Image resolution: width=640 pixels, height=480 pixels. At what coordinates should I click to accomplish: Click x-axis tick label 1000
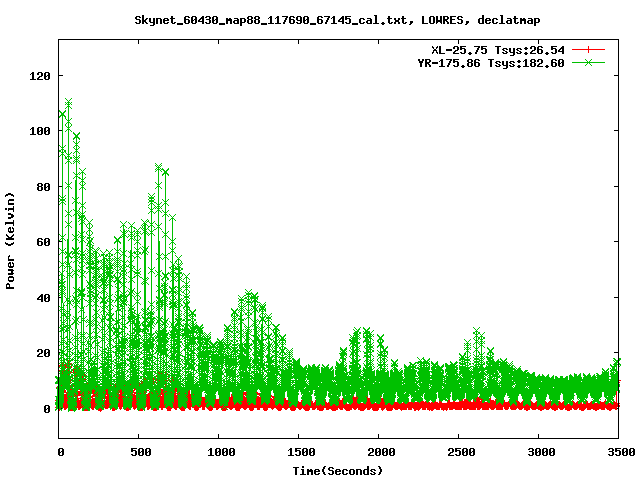(221, 452)
